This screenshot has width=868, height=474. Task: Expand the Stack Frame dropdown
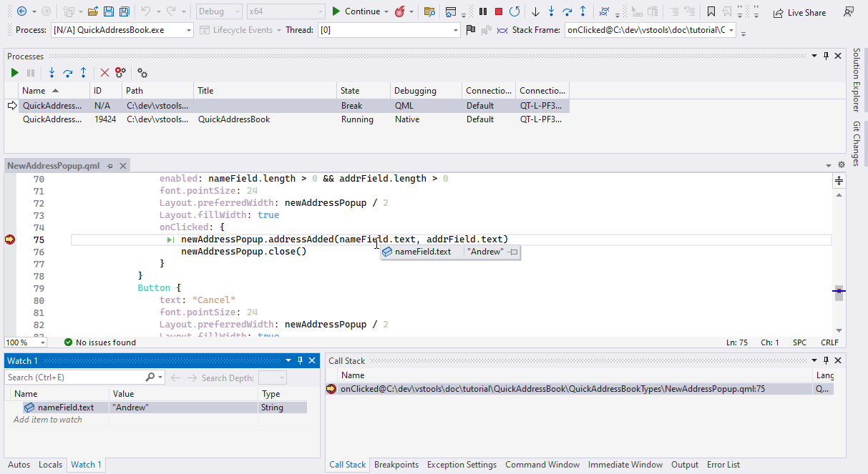(x=731, y=30)
